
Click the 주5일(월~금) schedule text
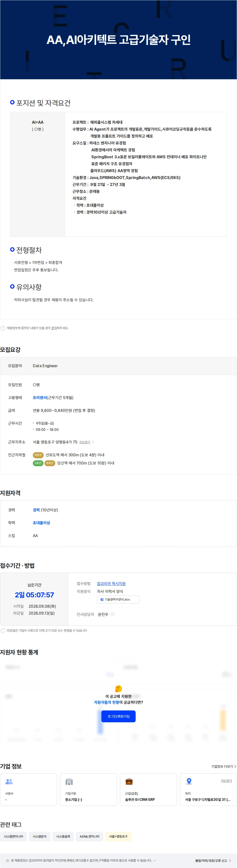(x=45, y=423)
